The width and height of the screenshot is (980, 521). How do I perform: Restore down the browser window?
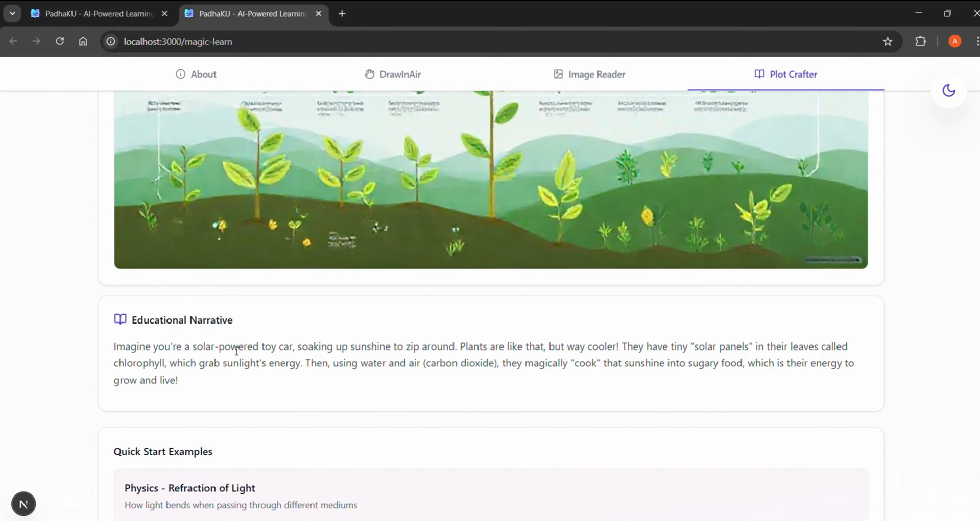[x=948, y=13]
